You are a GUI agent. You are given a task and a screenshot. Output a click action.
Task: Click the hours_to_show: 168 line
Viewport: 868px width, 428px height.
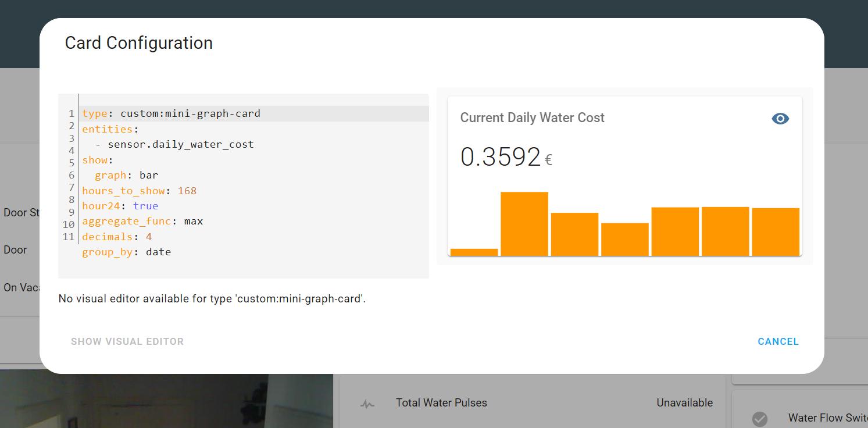[139, 191]
